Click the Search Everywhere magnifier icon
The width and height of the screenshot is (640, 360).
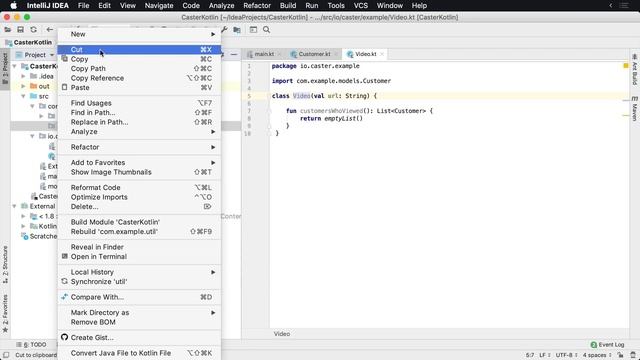point(267,29)
